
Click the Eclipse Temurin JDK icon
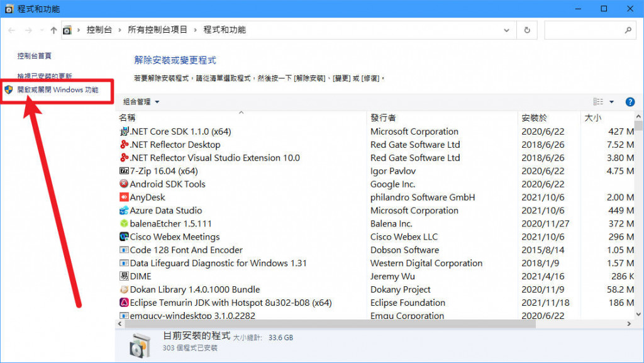(124, 302)
